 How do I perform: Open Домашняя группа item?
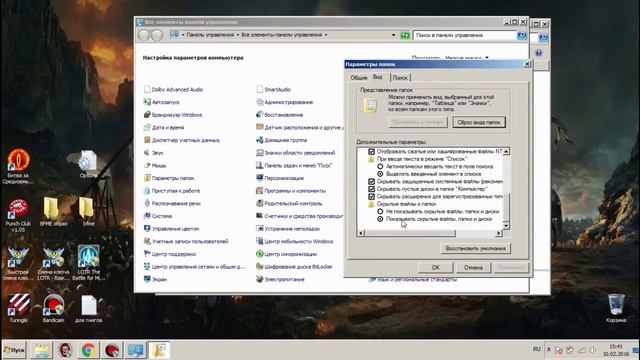(282, 140)
